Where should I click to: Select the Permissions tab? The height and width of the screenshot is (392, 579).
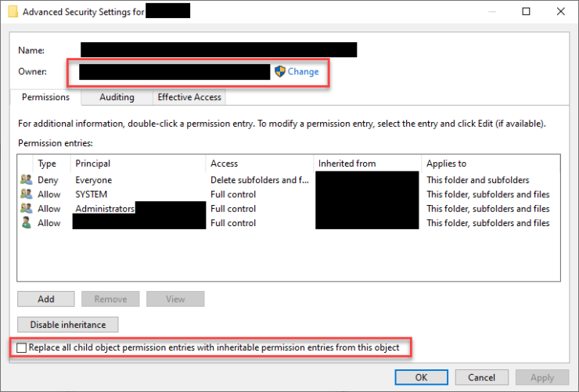point(45,98)
